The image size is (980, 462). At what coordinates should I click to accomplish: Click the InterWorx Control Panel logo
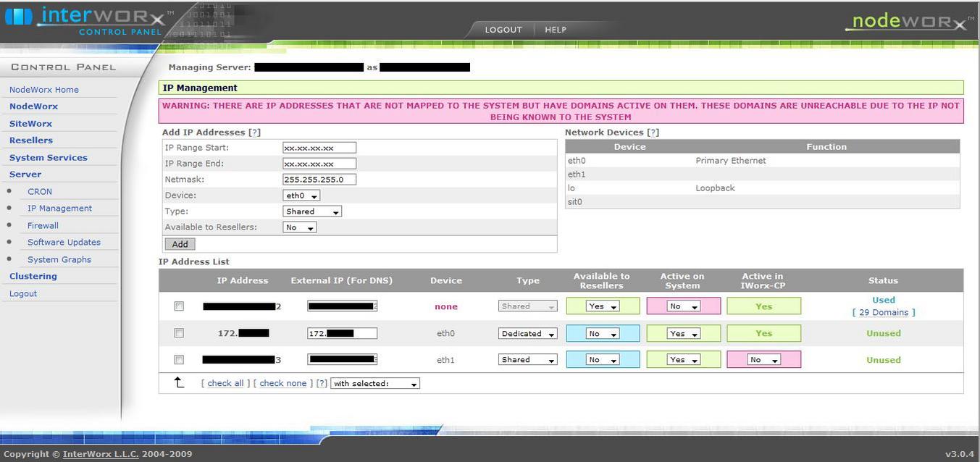89,21
